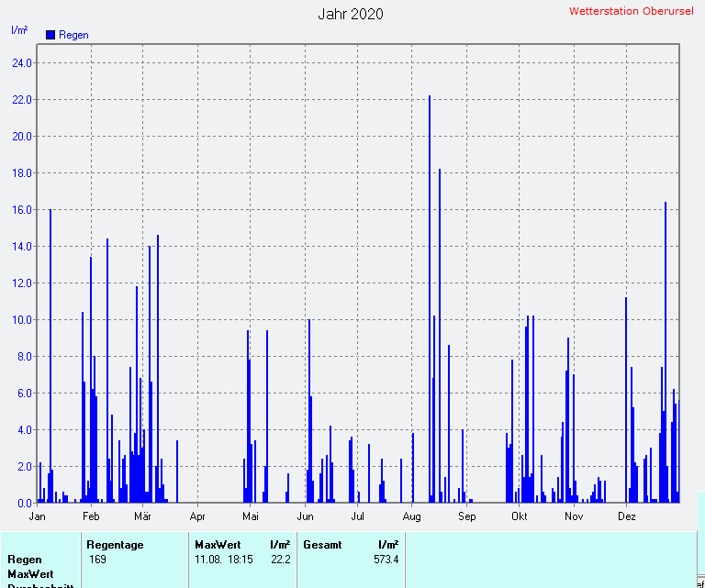The width and height of the screenshot is (705, 588).
Task: Click the 'Sep' month label
Action: point(466,517)
